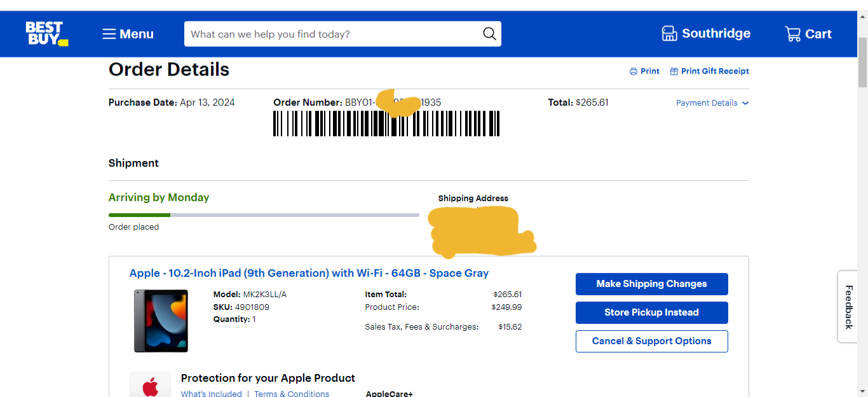Open the Menu navigation label
868x397 pixels.
tap(137, 34)
